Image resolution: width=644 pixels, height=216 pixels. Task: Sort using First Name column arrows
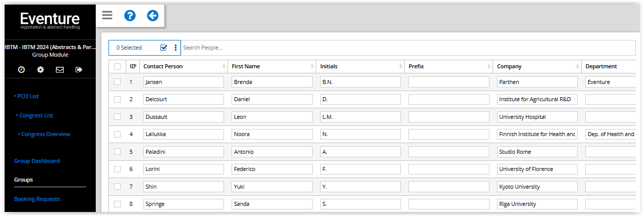[312, 67]
